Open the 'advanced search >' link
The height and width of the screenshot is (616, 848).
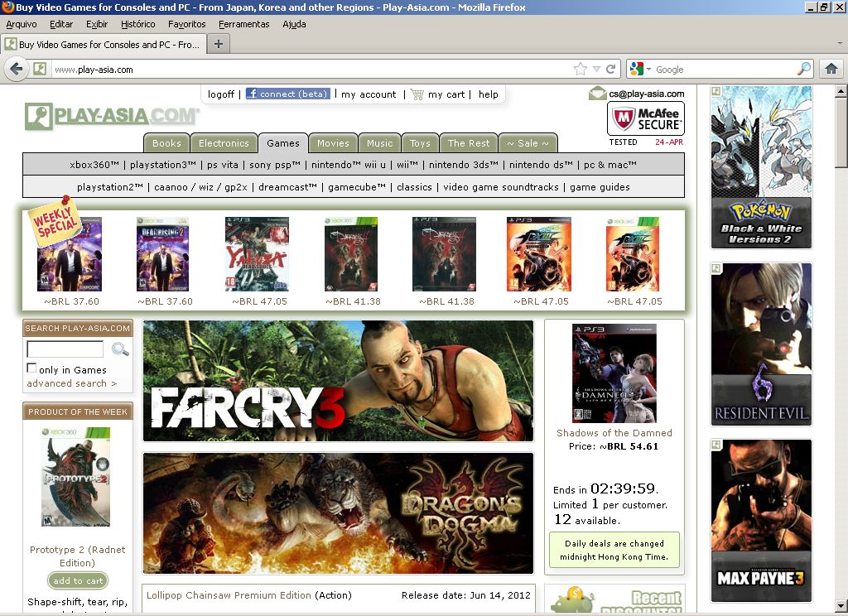point(72,383)
